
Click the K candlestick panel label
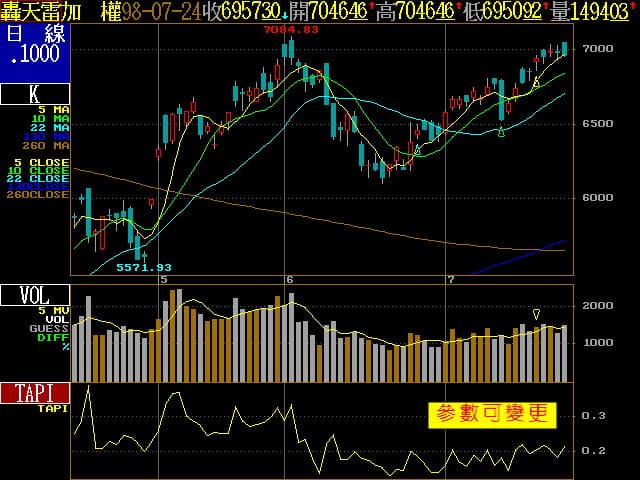[35, 95]
